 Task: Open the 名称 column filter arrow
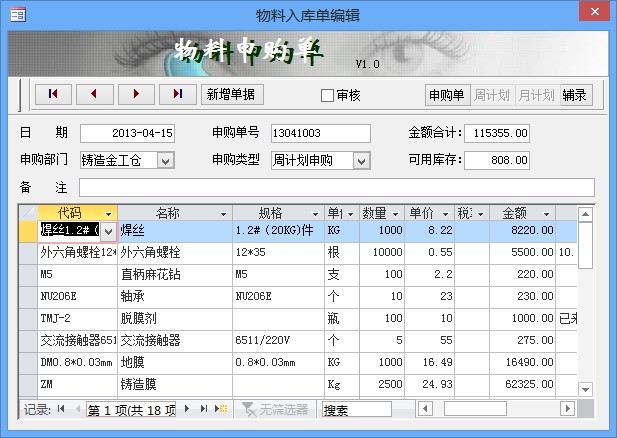[223, 214]
